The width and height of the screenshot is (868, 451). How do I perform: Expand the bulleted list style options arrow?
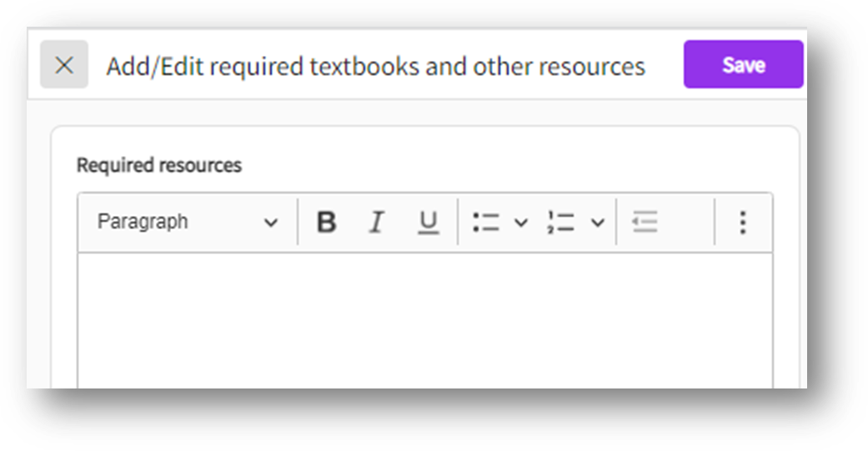click(521, 223)
